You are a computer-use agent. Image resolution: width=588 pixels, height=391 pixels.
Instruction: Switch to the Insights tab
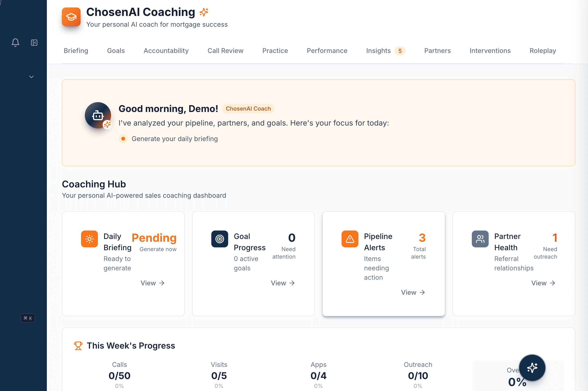coord(378,51)
